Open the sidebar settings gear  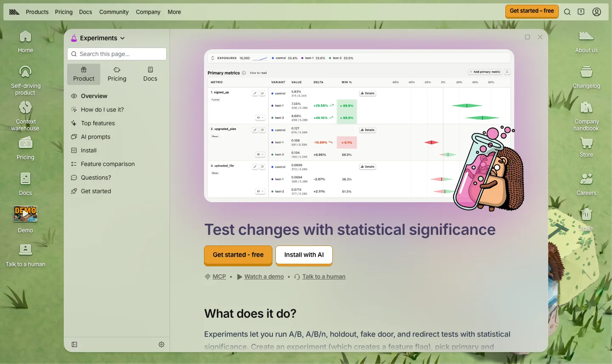pos(161,344)
